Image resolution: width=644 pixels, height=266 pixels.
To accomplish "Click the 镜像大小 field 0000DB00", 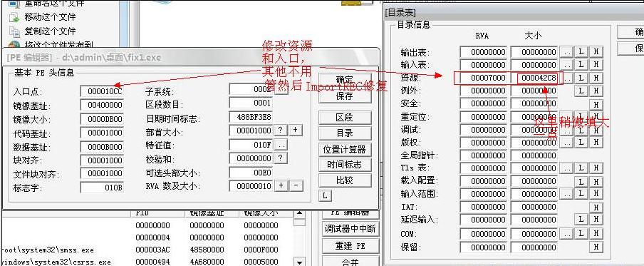I will 101,119.
